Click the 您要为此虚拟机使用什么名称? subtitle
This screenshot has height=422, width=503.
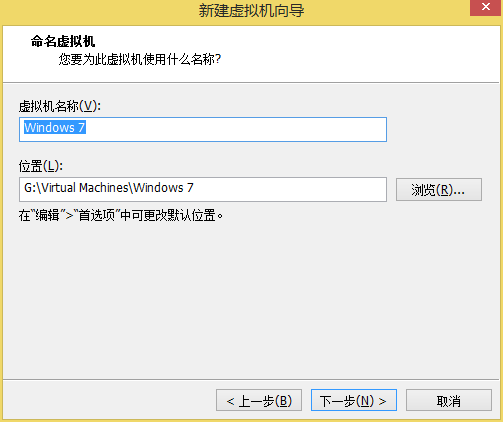click(x=140, y=60)
